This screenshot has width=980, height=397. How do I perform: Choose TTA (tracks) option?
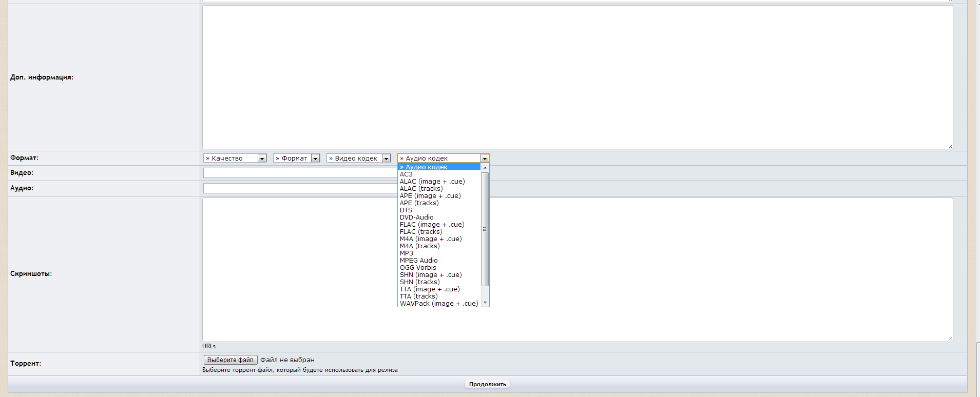[x=439, y=296]
